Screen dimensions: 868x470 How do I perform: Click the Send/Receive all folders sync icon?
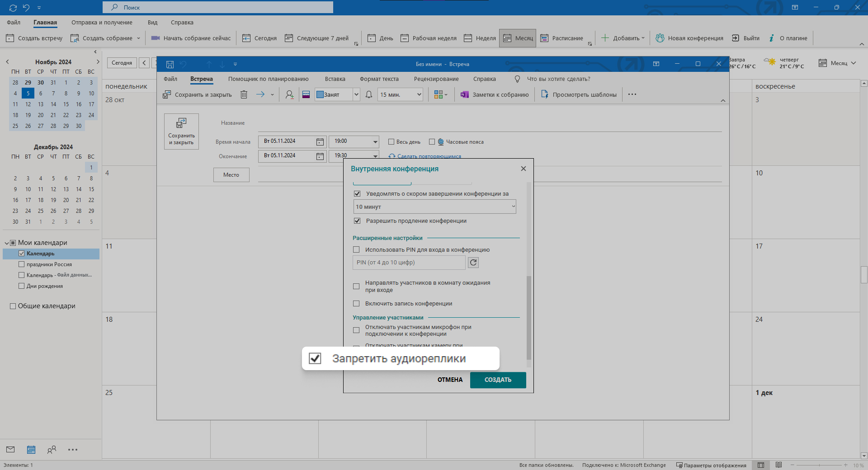pos(13,8)
